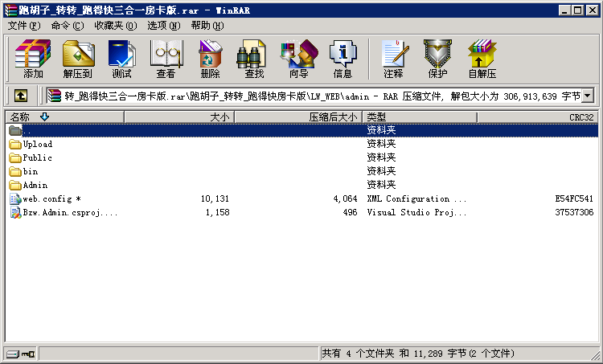This screenshot has width=603, height=364.
Task: Launch the Wizard (向导) icon
Action: tap(298, 59)
